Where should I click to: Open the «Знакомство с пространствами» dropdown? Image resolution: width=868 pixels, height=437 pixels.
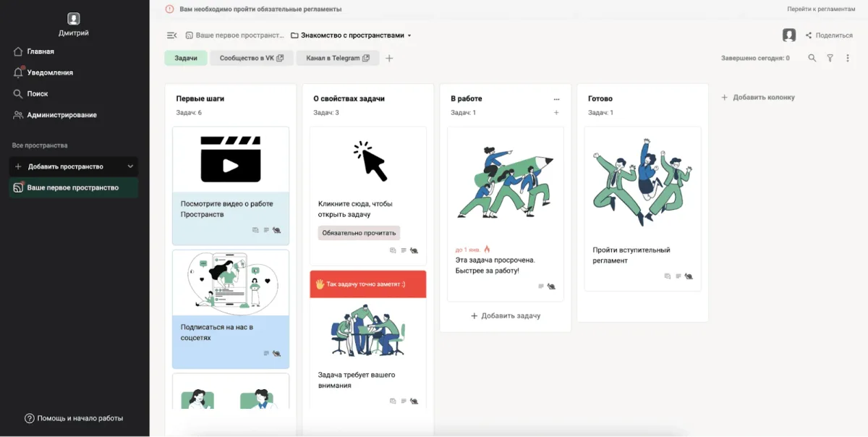(x=351, y=35)
